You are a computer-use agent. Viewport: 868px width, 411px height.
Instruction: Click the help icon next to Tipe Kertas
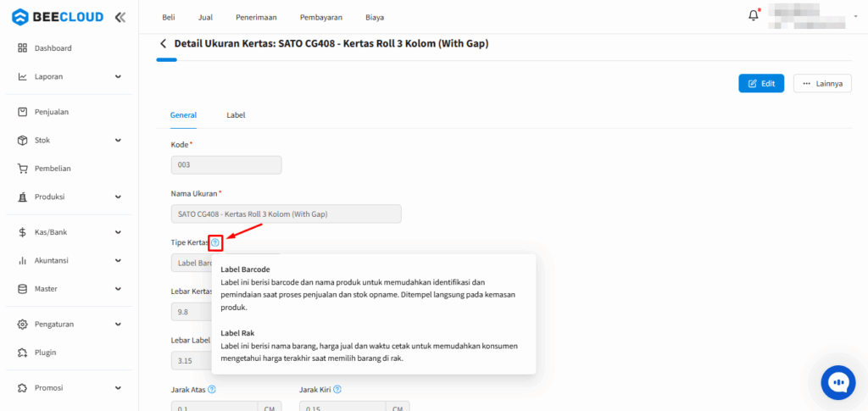tap(215, 242)
